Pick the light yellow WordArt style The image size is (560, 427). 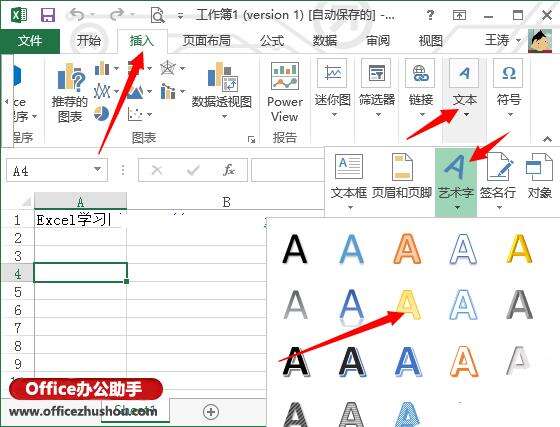(408, 305)
